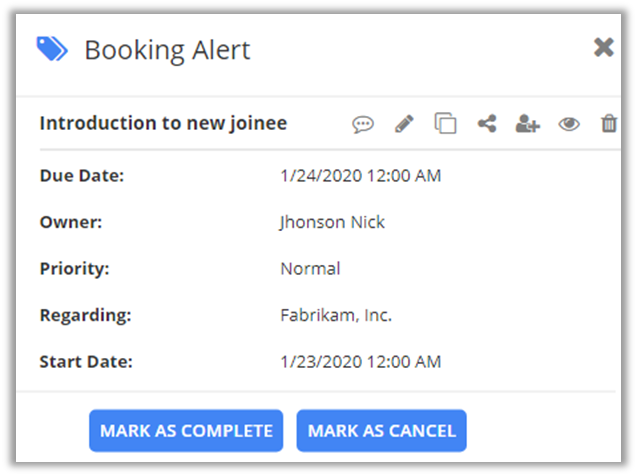Open the Fabrikam, Inc. regarding record
637x476 pixels.
(x=336, y=315)
